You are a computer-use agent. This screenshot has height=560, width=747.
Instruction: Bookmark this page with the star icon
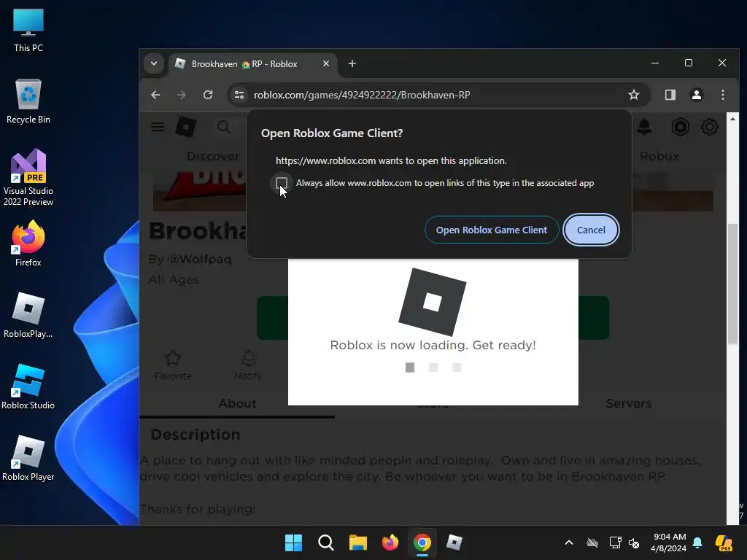[634, 95]
